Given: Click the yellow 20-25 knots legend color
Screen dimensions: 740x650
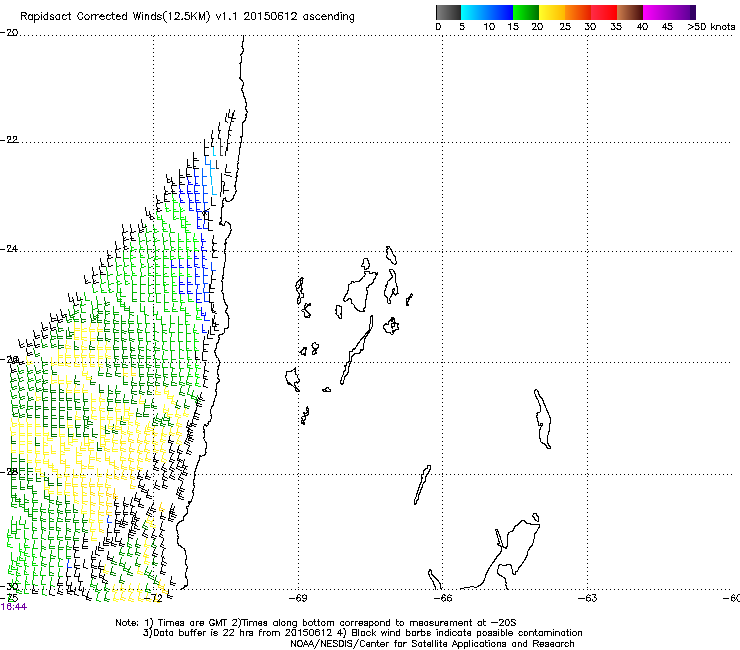Looking at the screenshot, I should 552,12.
